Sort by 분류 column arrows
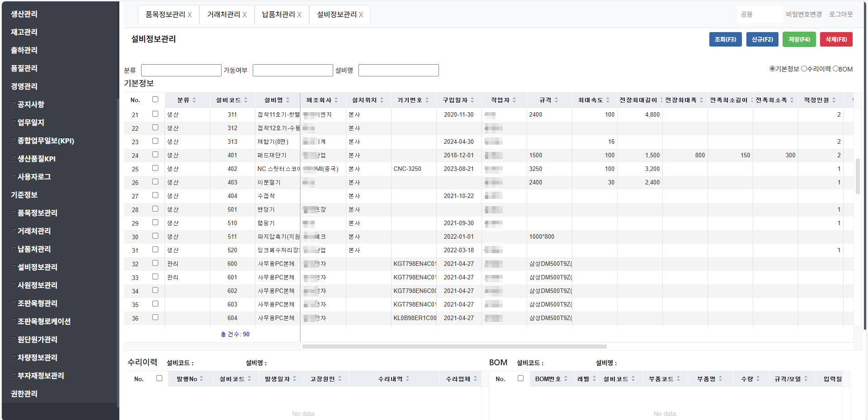 click(194, 100)
